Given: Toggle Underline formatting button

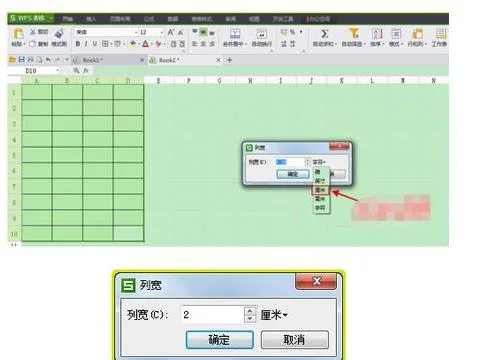Looking at the screenshot, I should pos(95,44).
